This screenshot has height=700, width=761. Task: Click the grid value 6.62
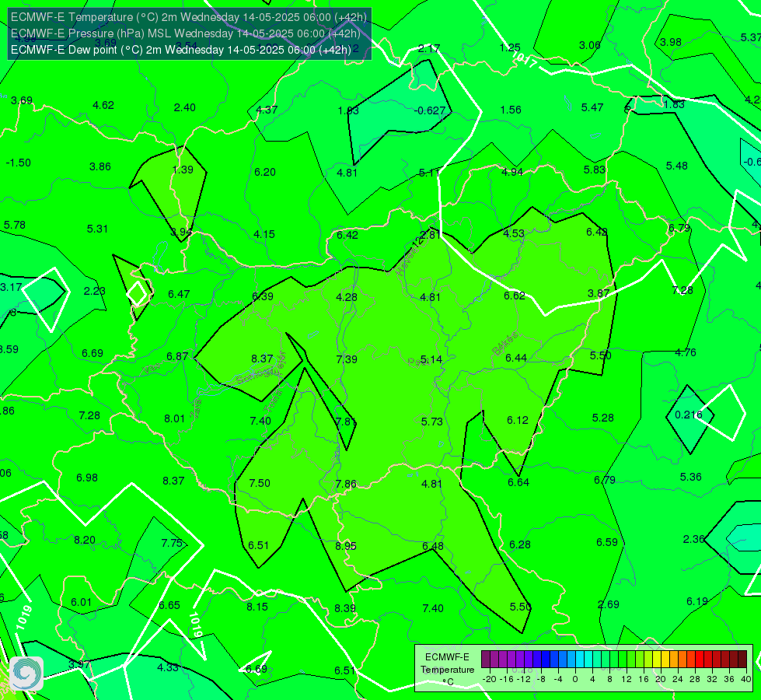[515, 296]
